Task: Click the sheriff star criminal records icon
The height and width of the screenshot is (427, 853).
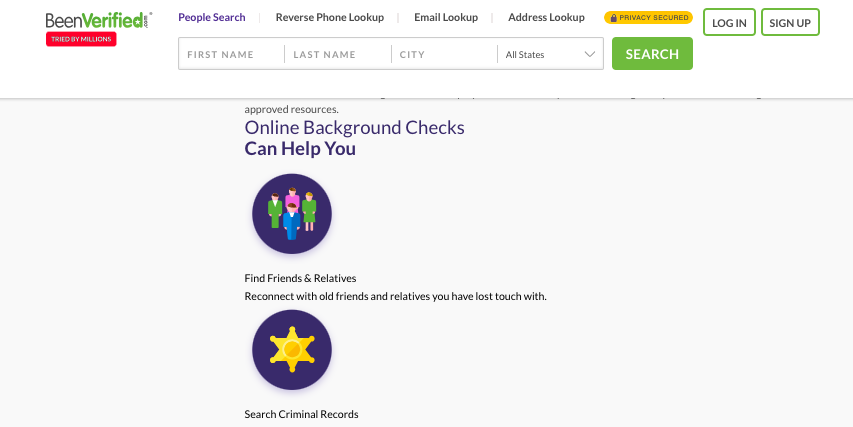Action: tap(292, 350)
